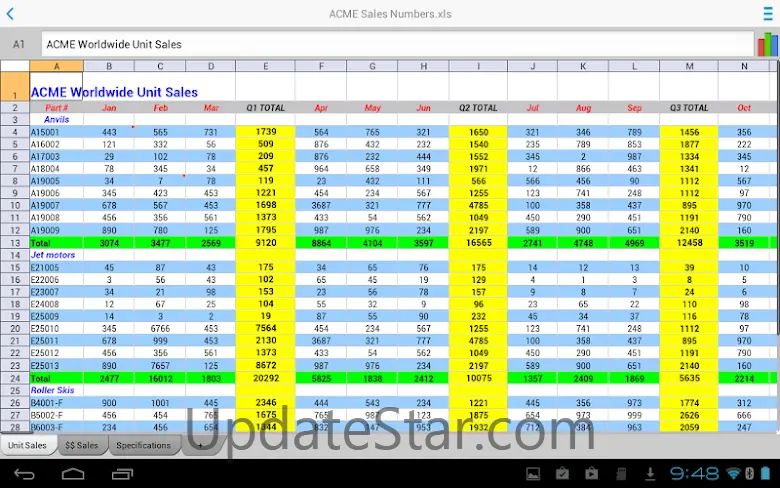
Task: Open the chart bars icon
Action: [x=768, y=44]
